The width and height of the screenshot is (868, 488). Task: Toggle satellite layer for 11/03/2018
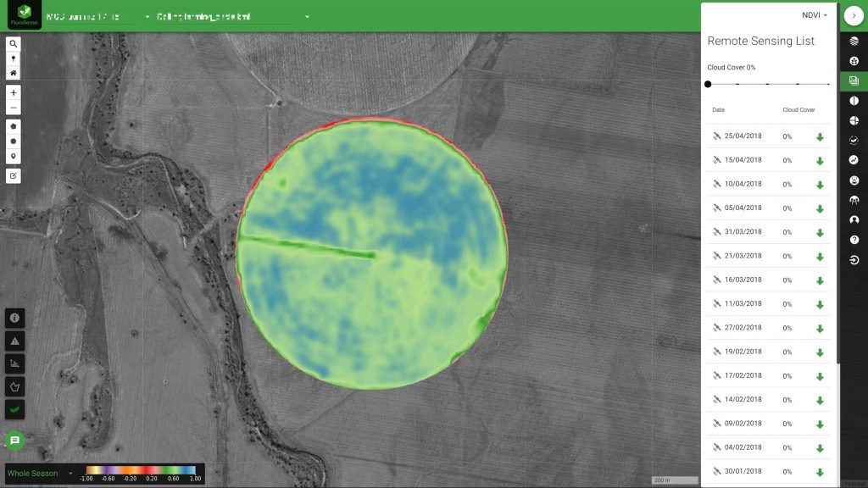pyautogui.click(x=716, y=303)
